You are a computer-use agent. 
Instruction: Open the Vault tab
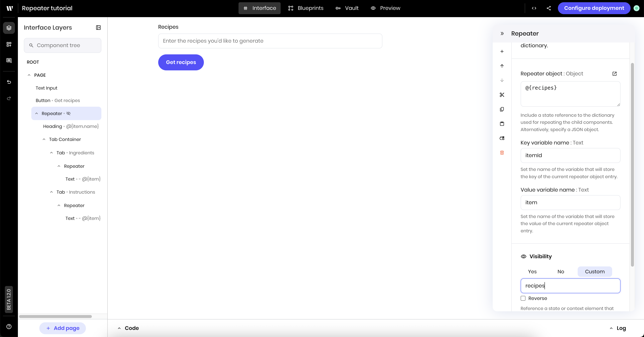pyautogui.click(x=347, y=8)
